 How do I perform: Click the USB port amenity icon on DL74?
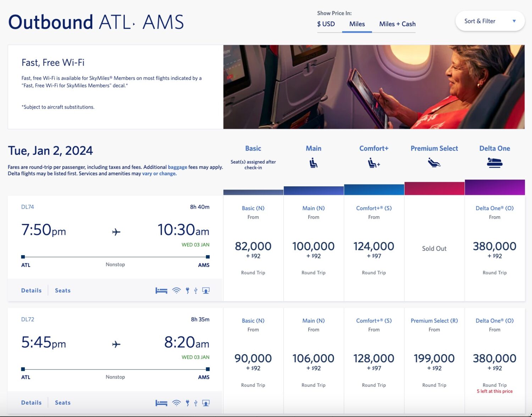(x=195, y=290)
